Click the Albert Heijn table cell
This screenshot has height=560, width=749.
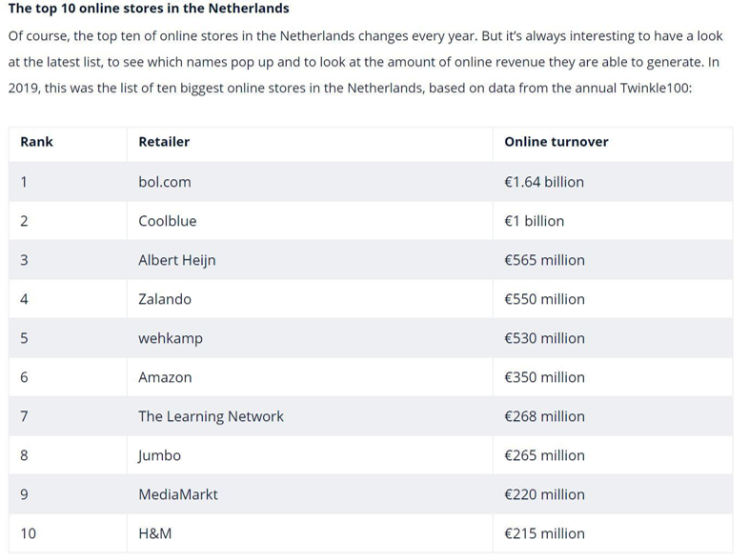(177, 260)
